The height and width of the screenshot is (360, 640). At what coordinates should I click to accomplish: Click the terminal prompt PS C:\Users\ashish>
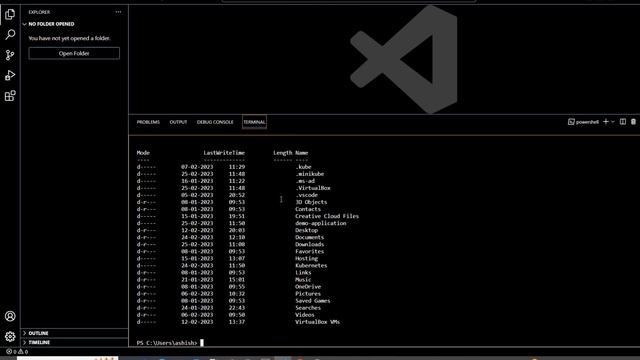click(x=167, y=343)
